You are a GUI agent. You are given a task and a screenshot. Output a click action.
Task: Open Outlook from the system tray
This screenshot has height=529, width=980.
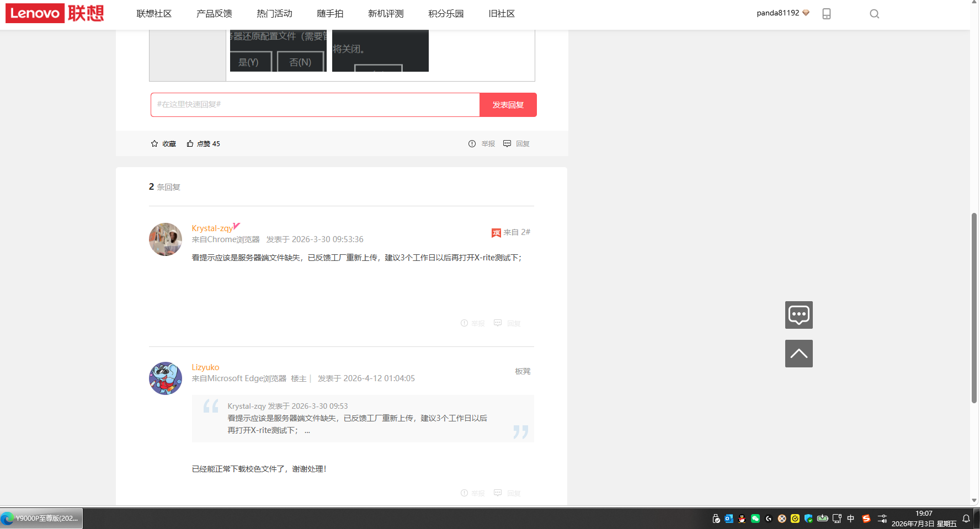(x=729, y=519)
